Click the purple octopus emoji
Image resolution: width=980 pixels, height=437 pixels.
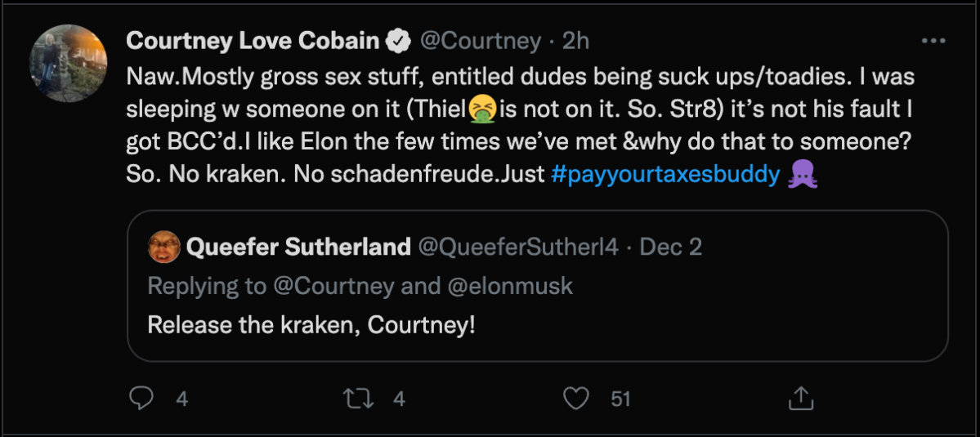click(803, 176)
